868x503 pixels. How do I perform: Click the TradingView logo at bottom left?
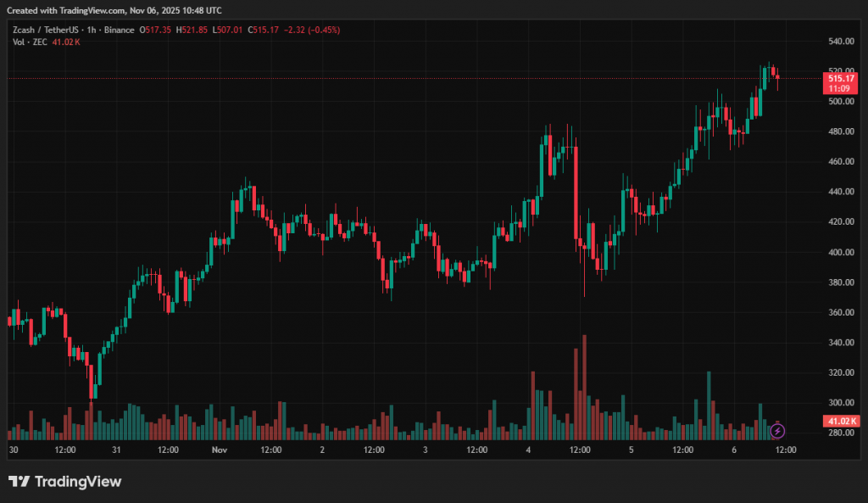click(x=65, y=482)
